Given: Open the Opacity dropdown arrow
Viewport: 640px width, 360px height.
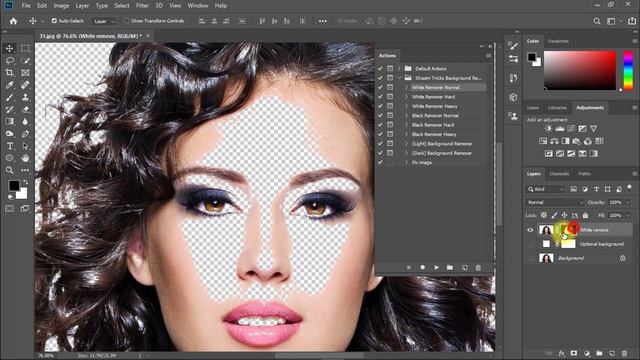Looking at the screenshot, I should pos(627,202).
